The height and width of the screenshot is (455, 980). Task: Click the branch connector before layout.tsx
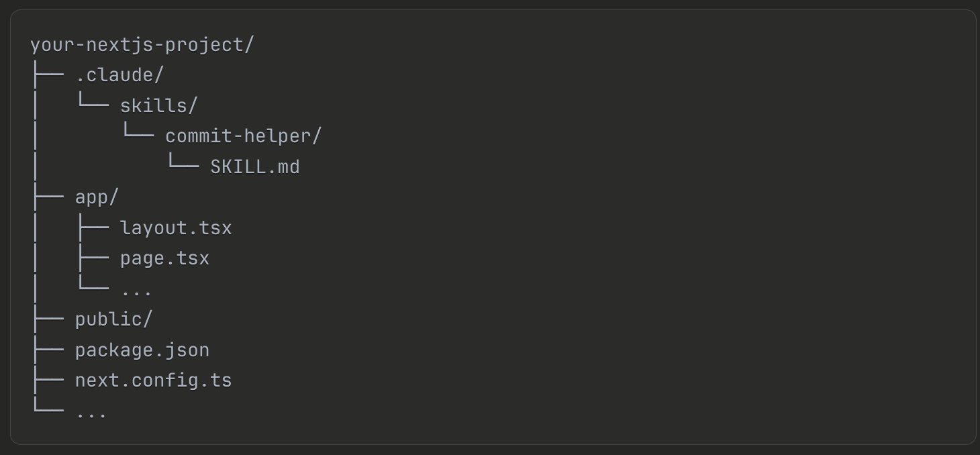click(x=93, y=228)
